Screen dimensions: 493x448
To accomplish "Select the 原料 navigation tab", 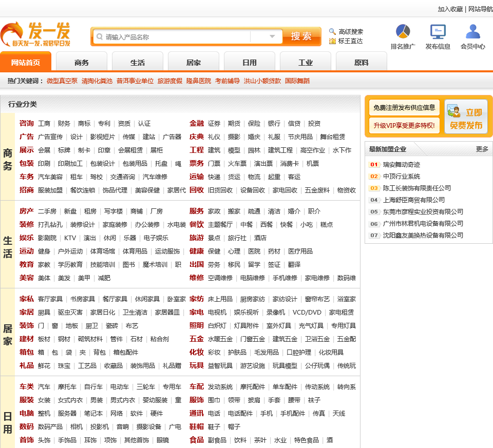I will pos(362,63).
